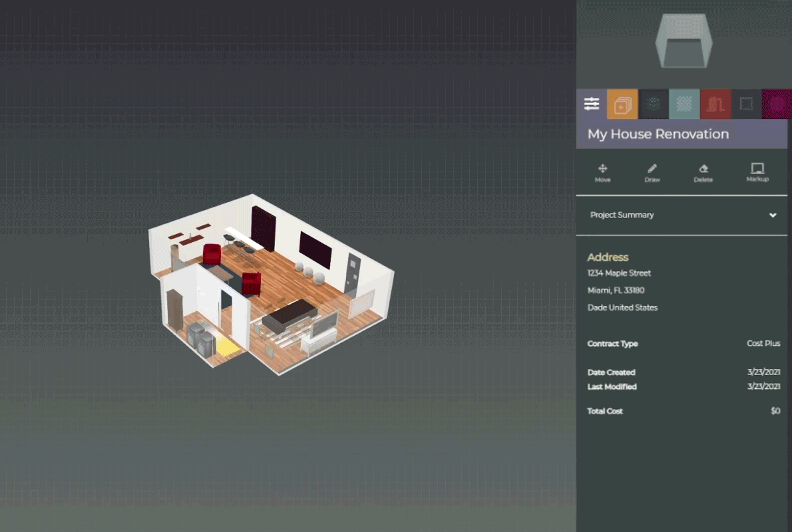Select the red armchair near the kitchen
Image resolution: width=792 pixels, height=532 pixels.
click(x=212, y=253)
